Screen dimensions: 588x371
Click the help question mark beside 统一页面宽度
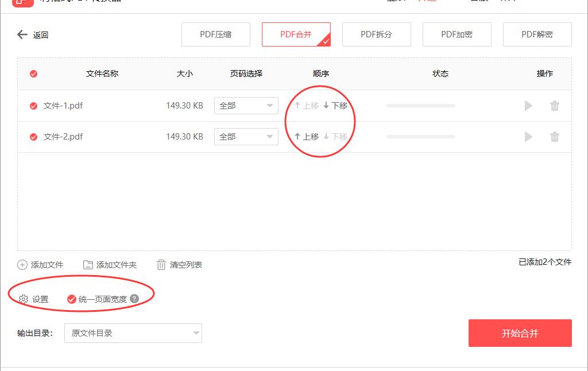(x=134, y=299)
